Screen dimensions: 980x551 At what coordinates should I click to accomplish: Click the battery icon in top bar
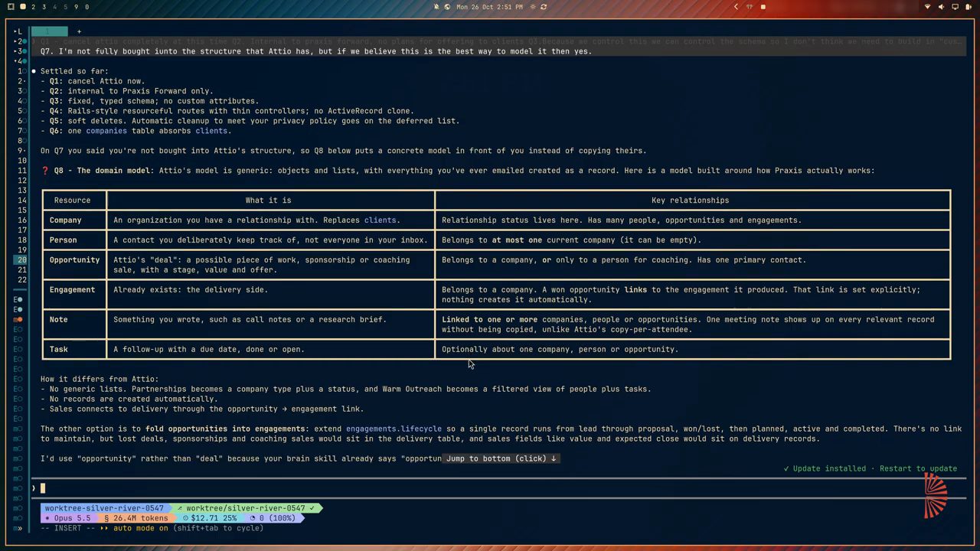[969, 7]
